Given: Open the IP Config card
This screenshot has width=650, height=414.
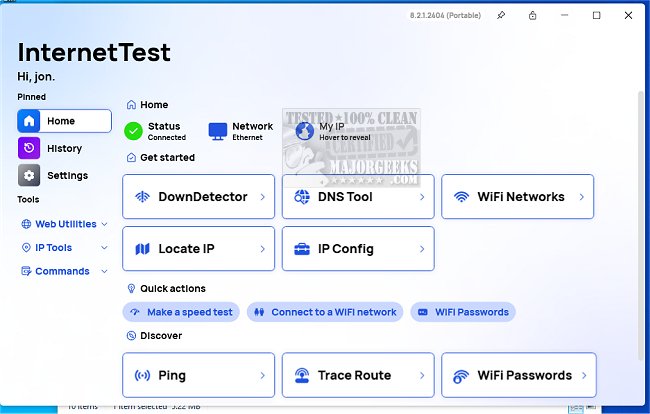Looking at the screenshot, I should [x=358, y=248].
